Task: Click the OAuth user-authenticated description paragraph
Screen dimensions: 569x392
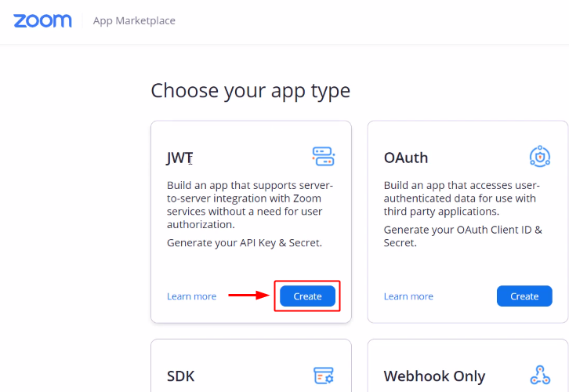Action: (462, 198)
